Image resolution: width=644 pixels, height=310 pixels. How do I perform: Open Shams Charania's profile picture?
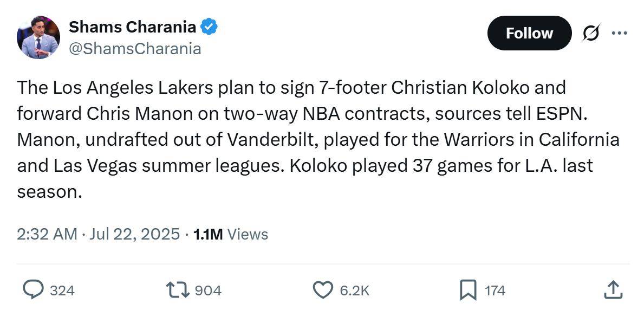coord(38,37)
